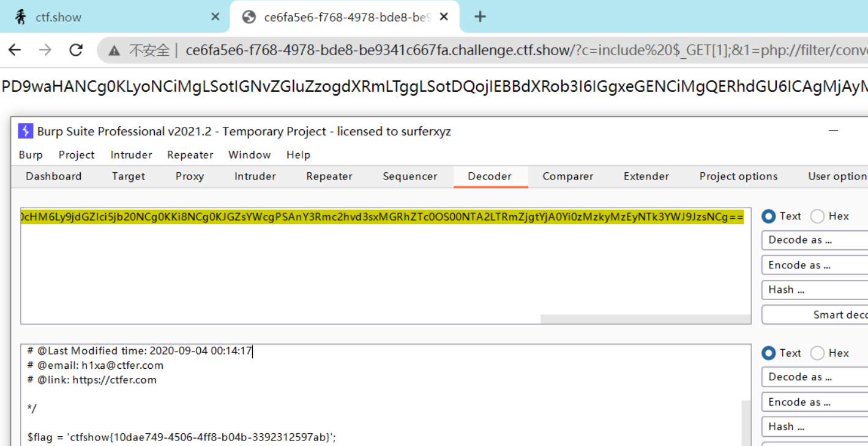Click the base64 output text on webpage

click(x=435, y=87)
